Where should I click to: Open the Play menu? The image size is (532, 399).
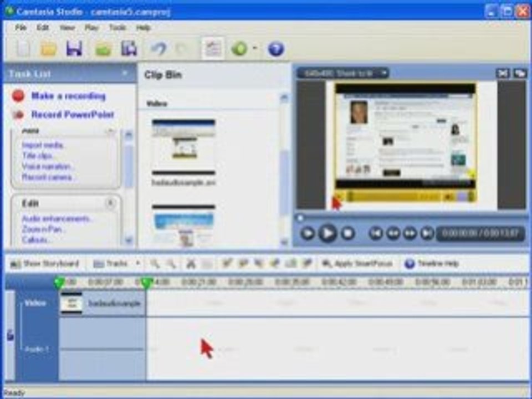click(x=91, y=28)
